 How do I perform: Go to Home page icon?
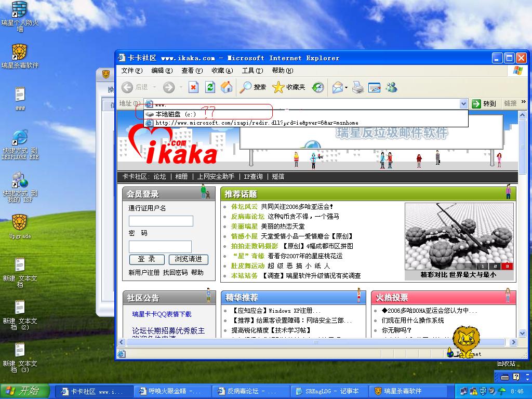pos(227,87)
